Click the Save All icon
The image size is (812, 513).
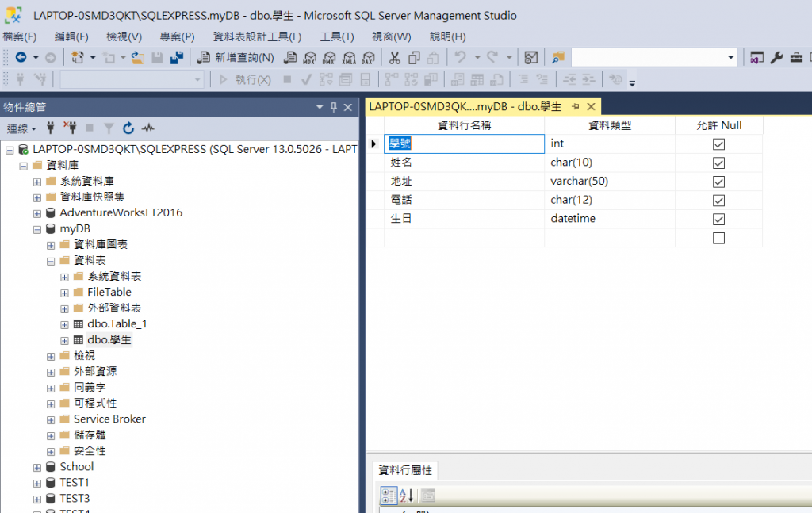[x=177, y=57]
